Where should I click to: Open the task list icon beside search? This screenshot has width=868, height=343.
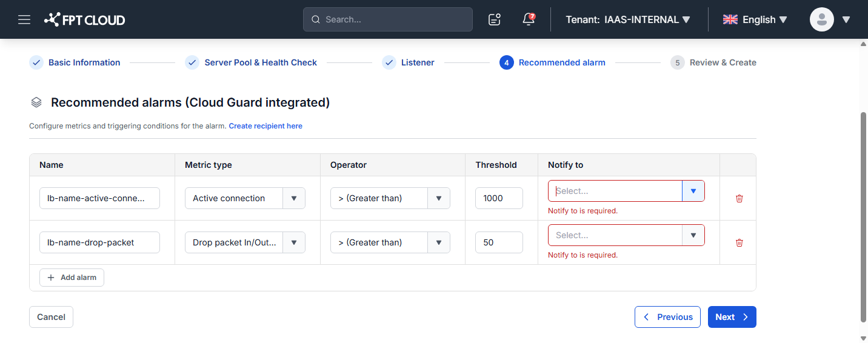[495, 19]
